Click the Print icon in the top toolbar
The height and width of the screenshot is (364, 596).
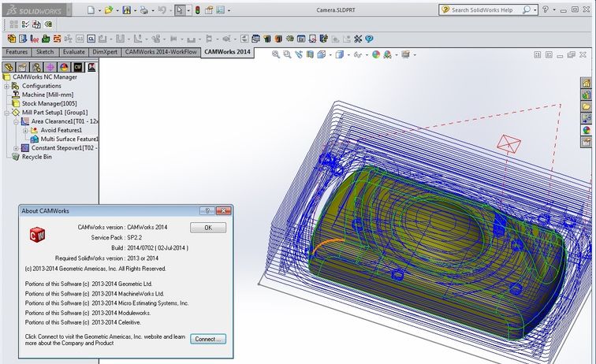click(143, 10)
